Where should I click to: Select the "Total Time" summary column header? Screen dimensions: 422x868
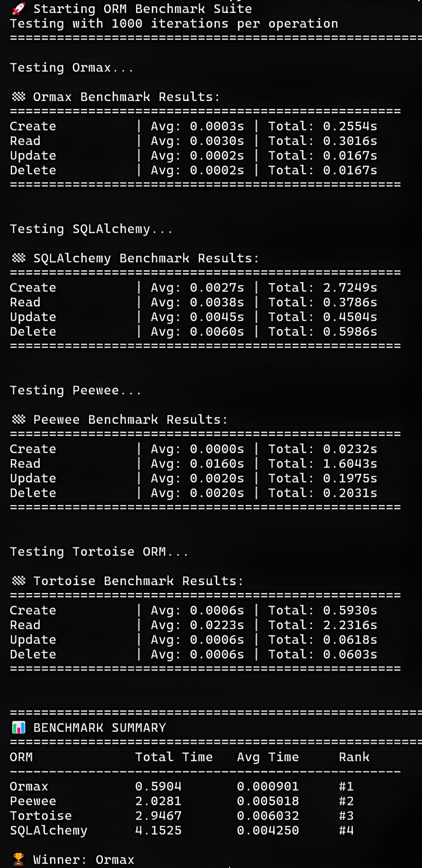[x=174, y=757]
